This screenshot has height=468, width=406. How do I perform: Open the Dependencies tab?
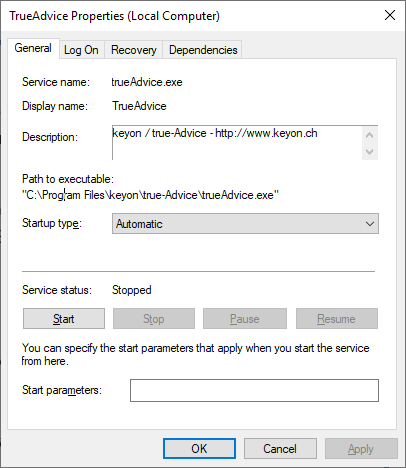click(x=203, y=50)
